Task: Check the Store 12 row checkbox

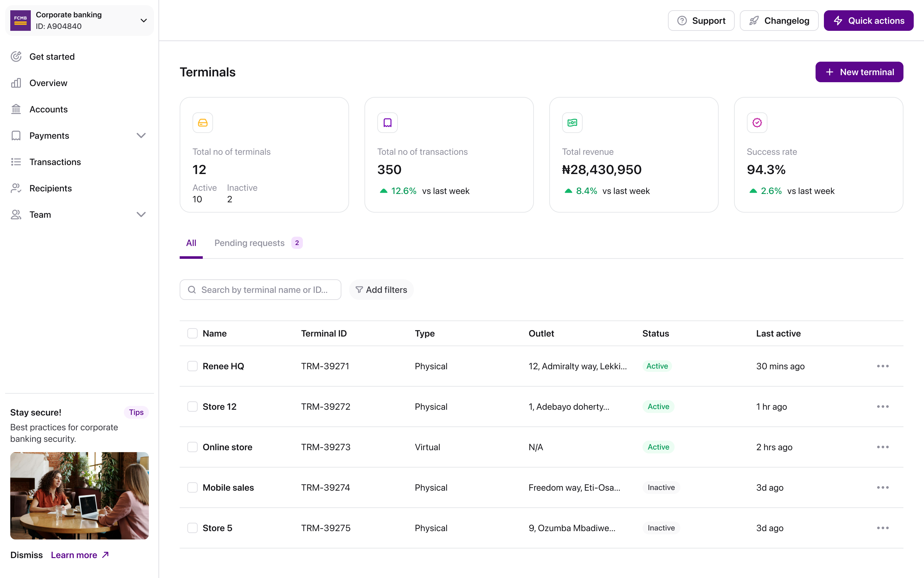Action: pos(193,407)
